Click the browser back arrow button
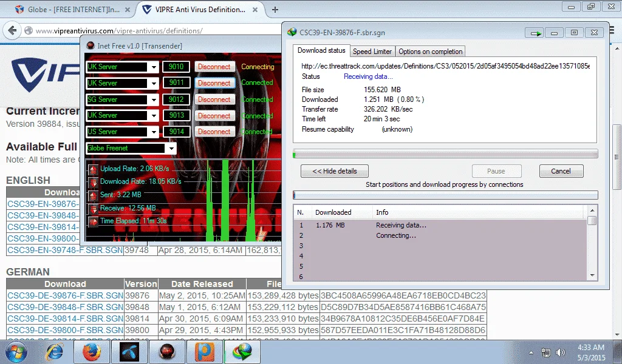Screen dimensions: 622x364 coord(12,30)
